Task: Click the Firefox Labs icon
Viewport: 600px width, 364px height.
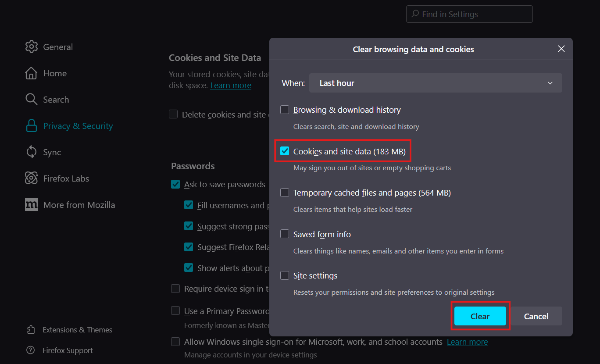Action: tap(31, 178)
